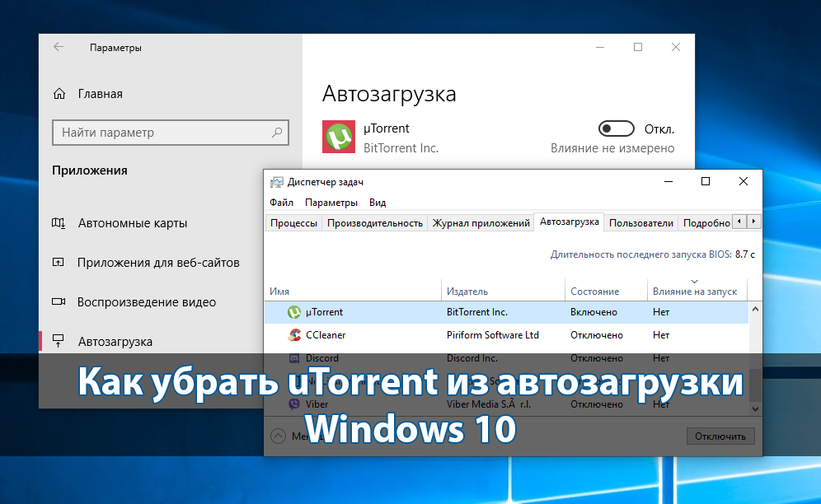The width and height of the screenshot is (821, 504).
Task: Click sort chevron above Влияние на запуск
Action: click(694, 282)
